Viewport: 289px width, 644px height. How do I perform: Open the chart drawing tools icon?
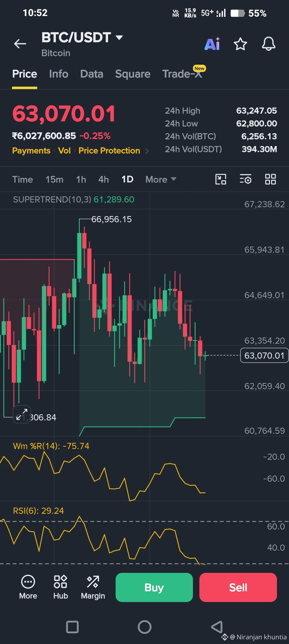click(221, 179)
